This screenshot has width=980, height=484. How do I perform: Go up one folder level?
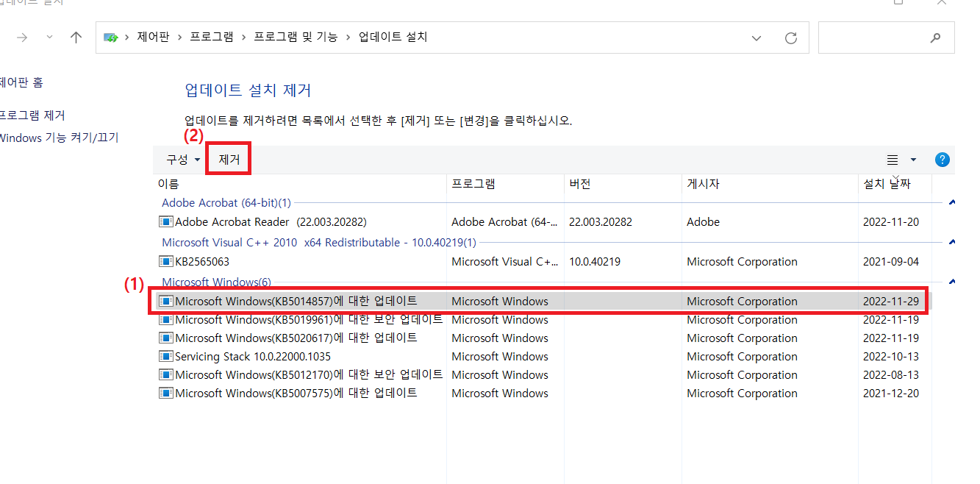pyautogui.click(x=76, y=38)
